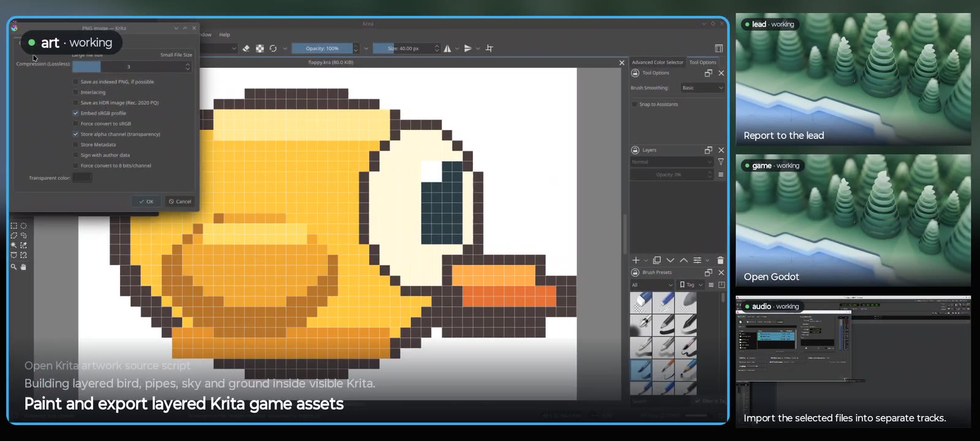This screenshot has width=980, height=441.
Task: Open brush presets view menu icon
Action: click(x=711, y=285)
